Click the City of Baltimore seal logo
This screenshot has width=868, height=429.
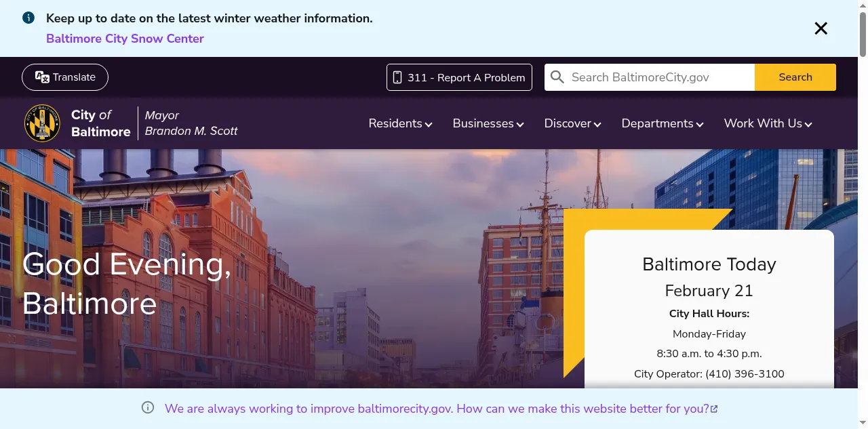[42, 123]
